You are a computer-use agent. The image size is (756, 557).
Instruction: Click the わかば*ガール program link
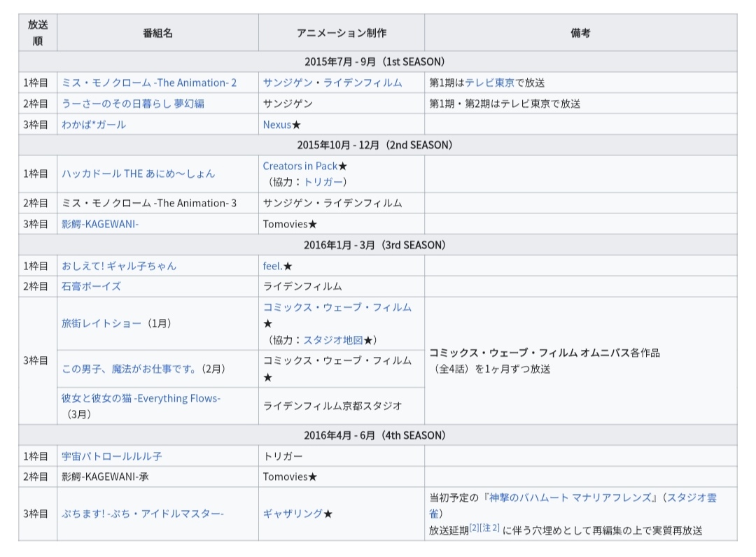click(94, 125)
